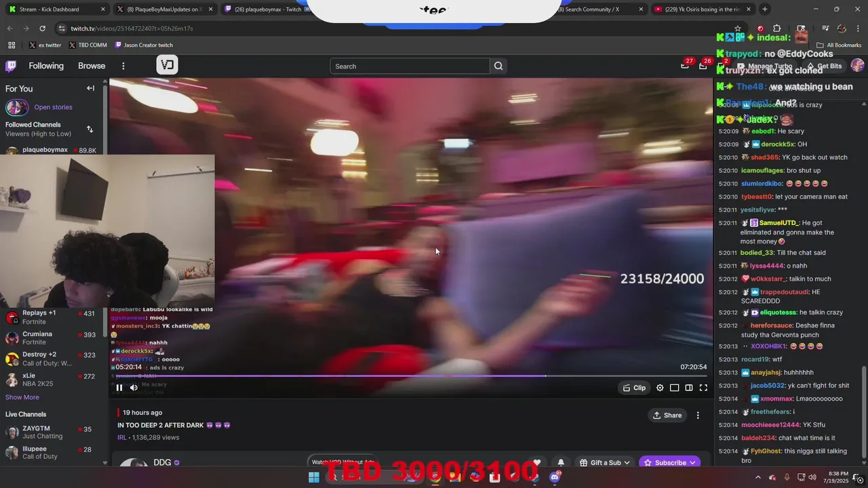Switch to mini player layout
Image resolution: width=868 pixels, height=488 pixels.
click(675, 388)
